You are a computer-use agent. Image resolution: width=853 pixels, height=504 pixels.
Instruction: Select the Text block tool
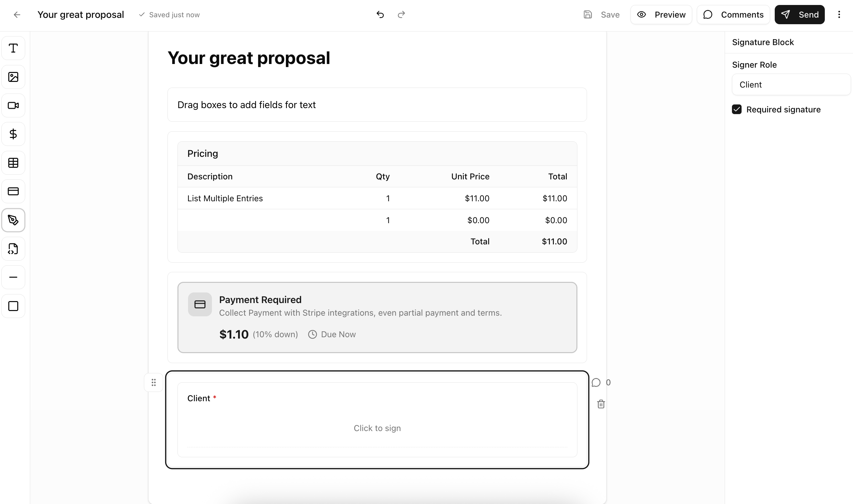[x=13, y=48]
